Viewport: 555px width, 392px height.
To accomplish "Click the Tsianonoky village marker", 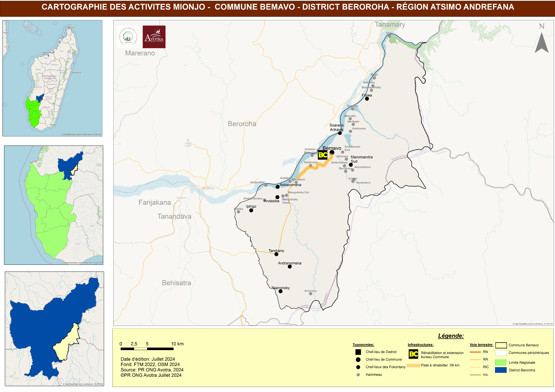I will click(x=280, y=291).
